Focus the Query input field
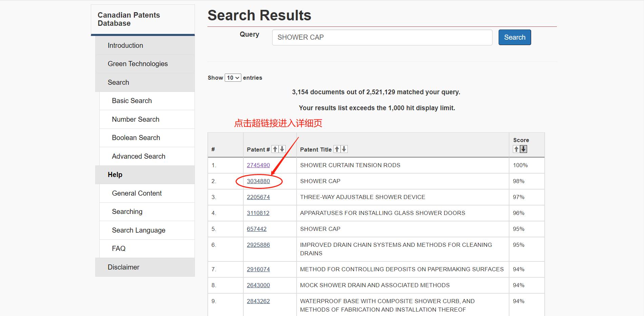644x316 pixels. click(382, 37)
